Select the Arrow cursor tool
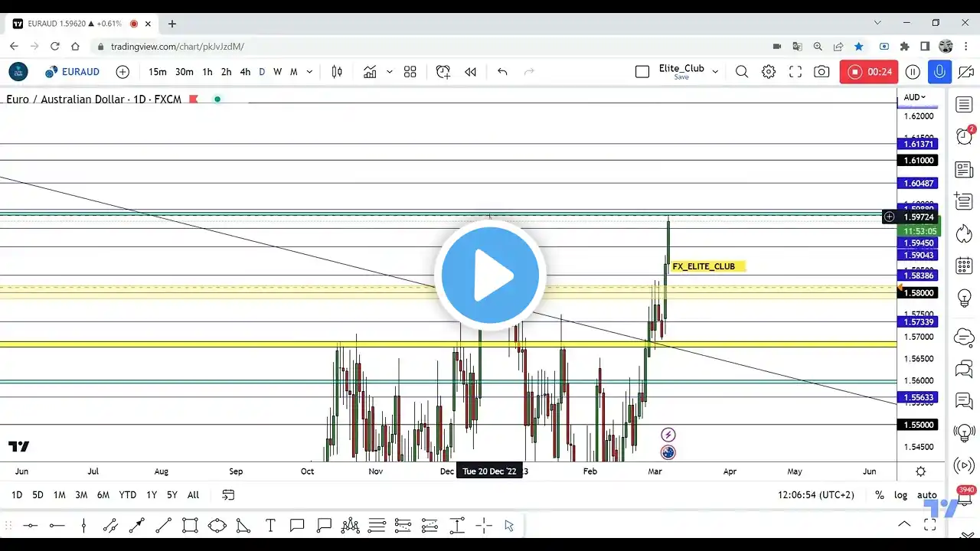 coord(509,525)
